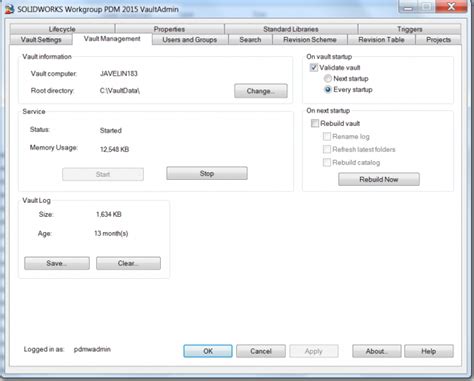Select the Vault Management tab
Screen dimensions: 474x381
[x=112, y=39]
